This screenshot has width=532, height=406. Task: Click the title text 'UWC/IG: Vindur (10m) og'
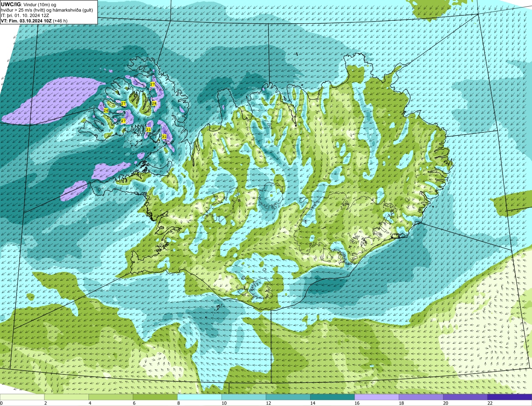[x=28, y=5]
